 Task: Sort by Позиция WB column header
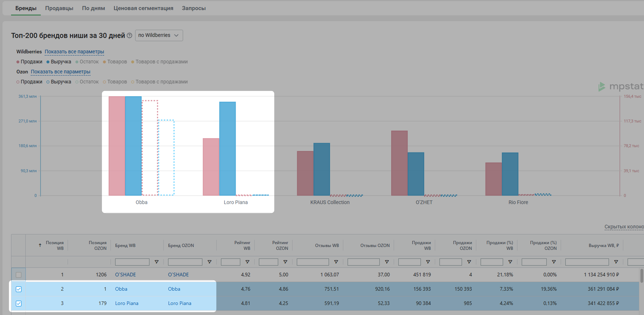pyautogui.click(x=55, y=245)
